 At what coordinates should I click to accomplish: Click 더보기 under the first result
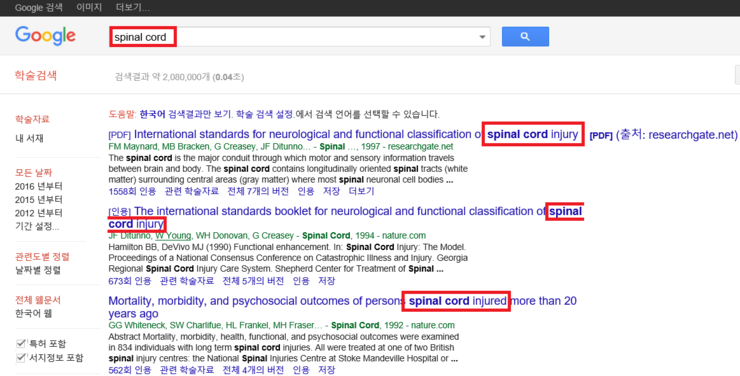point(361,191)
